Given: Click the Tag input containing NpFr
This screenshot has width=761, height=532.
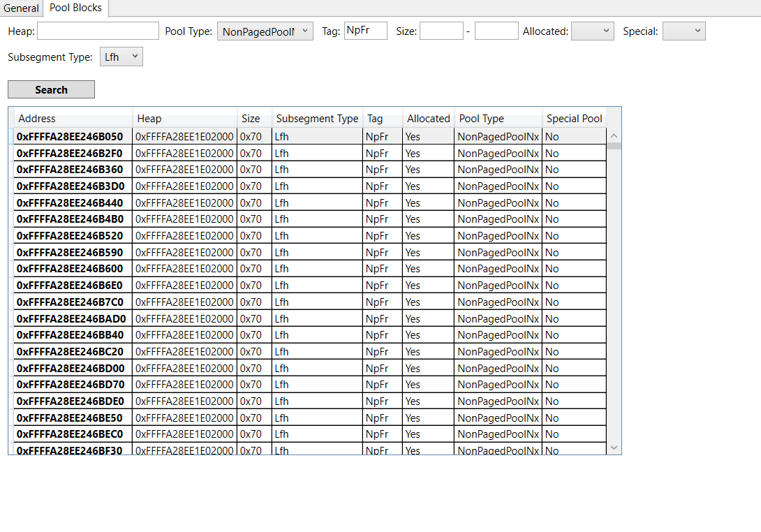Looking at the screenshot, I should point(365,31).
